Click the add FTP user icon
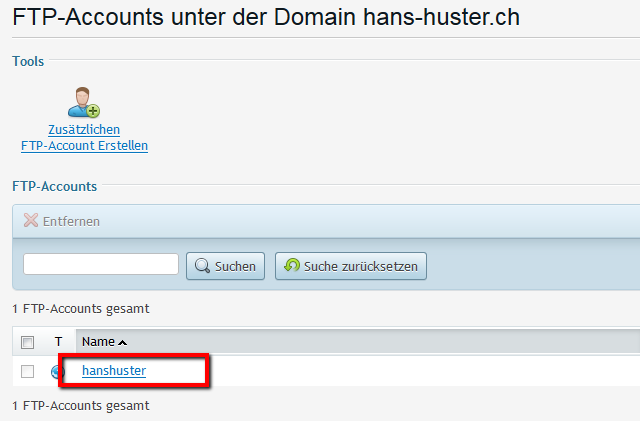640x421 pixels. [x=84, y=102]
